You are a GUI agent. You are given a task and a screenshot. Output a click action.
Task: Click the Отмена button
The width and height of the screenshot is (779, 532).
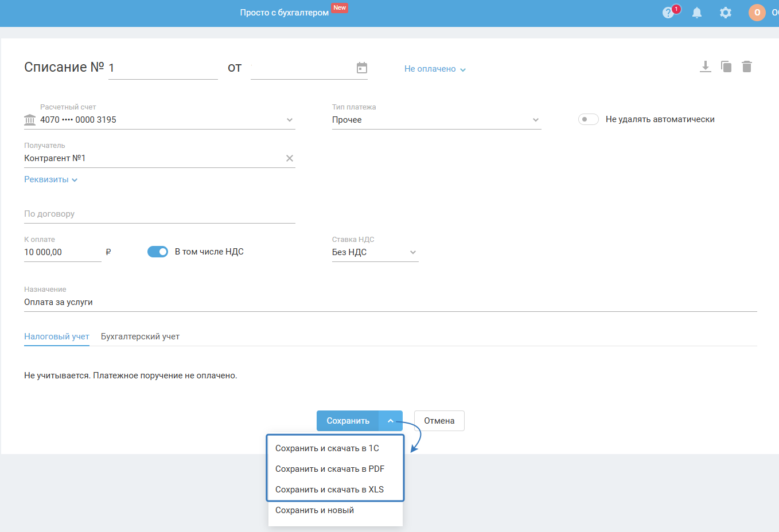439,421
